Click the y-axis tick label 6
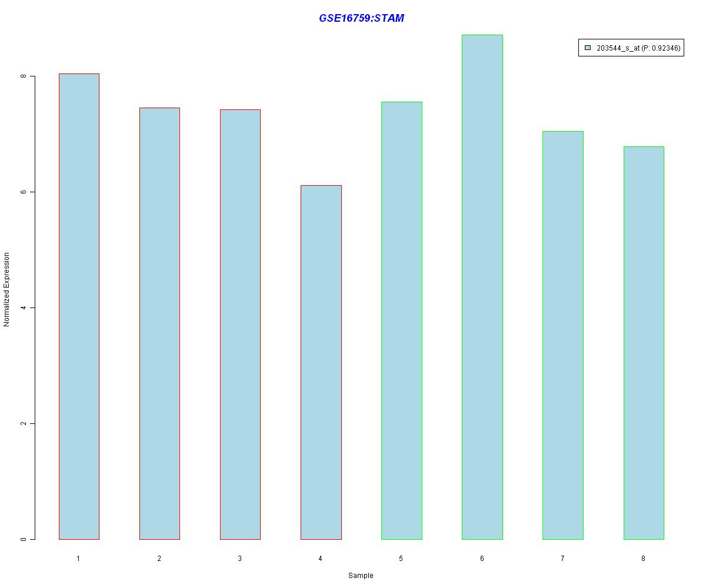 click(x=24, y=192)
